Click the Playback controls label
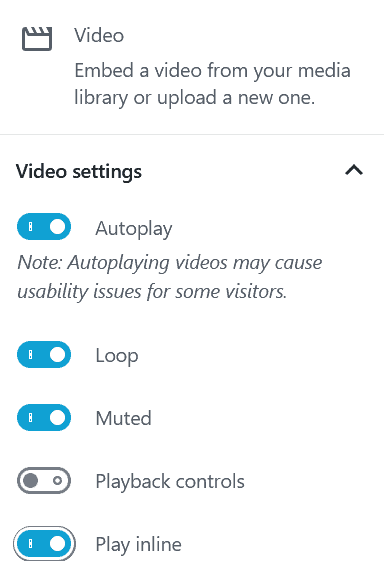Screen dimensions: 384x579 pyautogui.click(x=170, y=482)
